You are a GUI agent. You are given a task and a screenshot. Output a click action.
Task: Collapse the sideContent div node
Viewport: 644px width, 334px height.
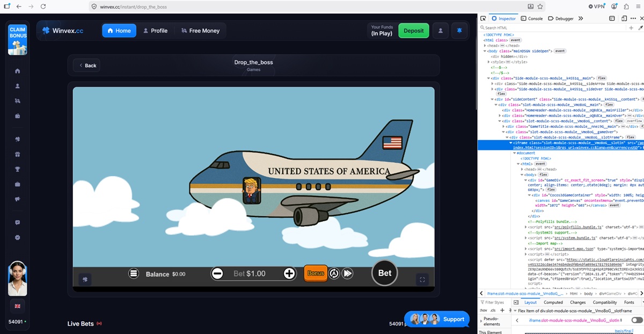pos(492,99)
